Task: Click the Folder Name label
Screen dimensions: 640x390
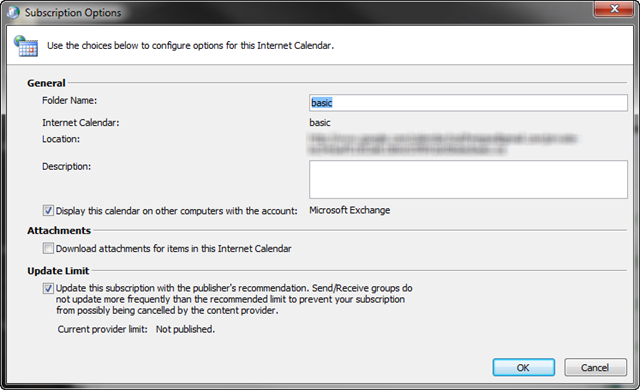Action: click(x=69, y=100)
